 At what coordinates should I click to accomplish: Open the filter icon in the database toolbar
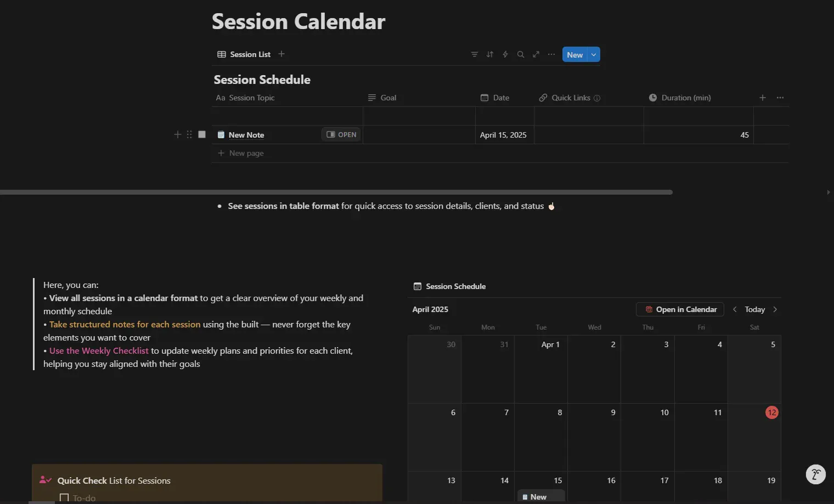[475, 54]
